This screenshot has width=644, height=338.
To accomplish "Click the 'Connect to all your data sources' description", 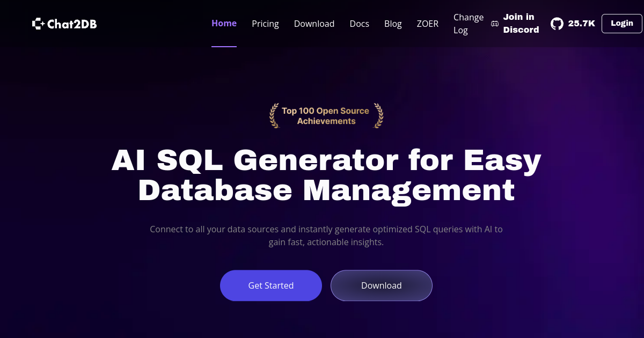I will (x=326, y=236).
